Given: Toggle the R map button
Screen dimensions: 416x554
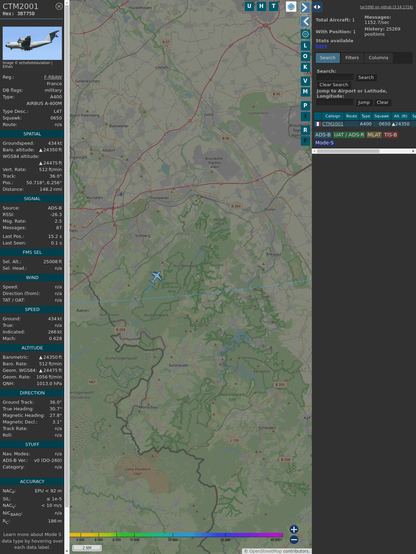Looking at the screenshot, I should coord(305,130).
